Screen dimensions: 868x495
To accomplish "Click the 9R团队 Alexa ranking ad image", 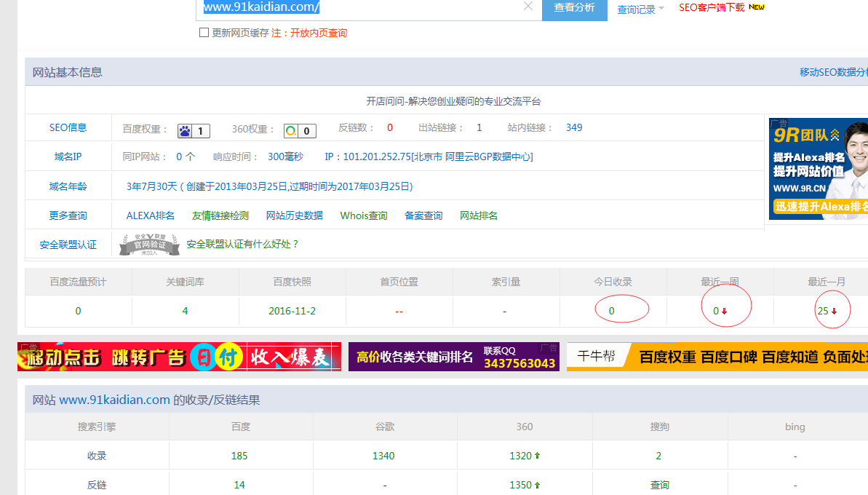I will point(818,169).
